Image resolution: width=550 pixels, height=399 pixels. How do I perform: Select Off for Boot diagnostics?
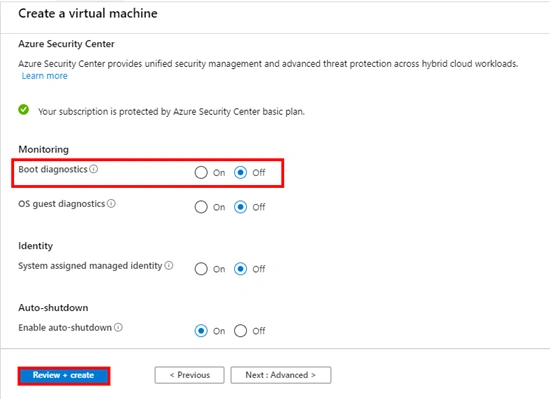(x=240, y=173)
